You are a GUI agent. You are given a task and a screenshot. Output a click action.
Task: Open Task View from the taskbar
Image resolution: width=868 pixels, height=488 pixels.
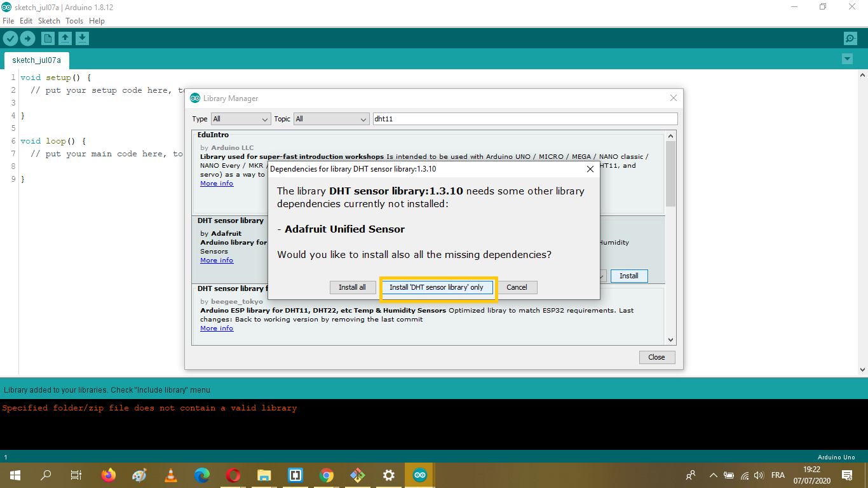(x=76, y=475)
